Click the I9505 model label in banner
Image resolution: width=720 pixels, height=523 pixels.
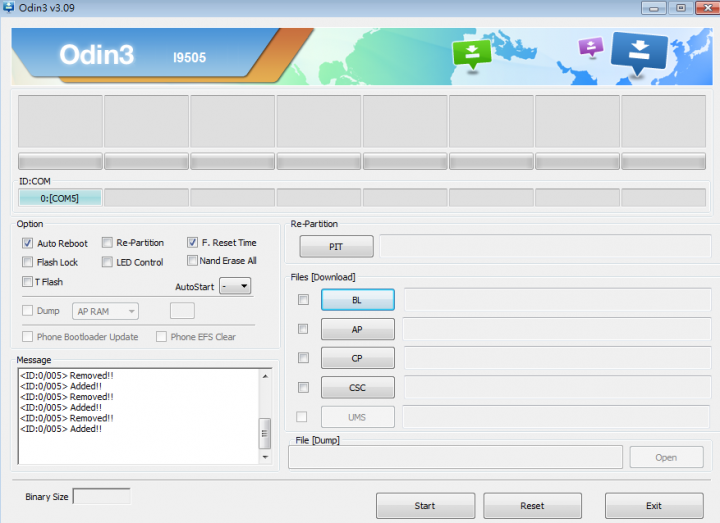coord(190,57)
